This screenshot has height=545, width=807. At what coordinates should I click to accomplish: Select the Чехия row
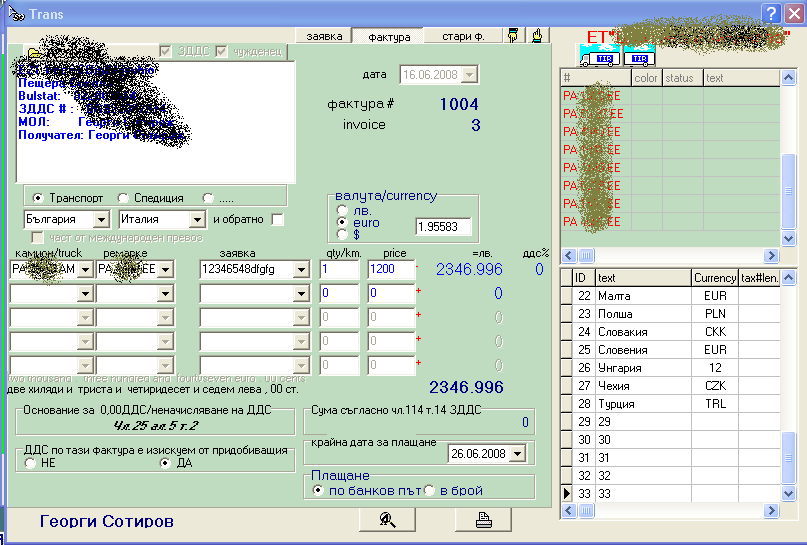[x=671, y=386]
